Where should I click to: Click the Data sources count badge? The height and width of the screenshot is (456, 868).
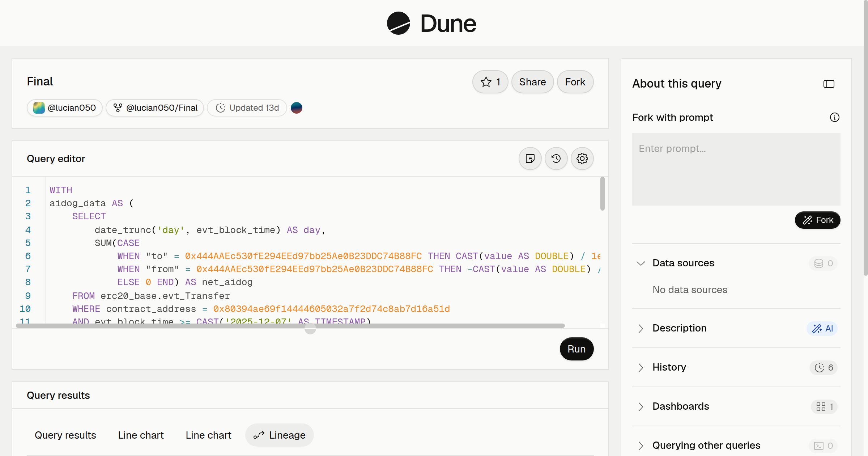823,263
